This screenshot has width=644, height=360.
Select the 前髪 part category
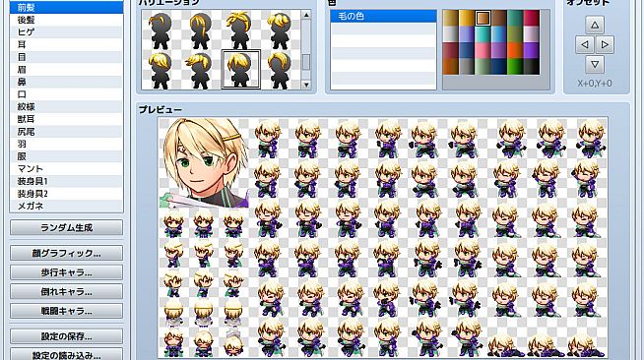pos(66,8)
